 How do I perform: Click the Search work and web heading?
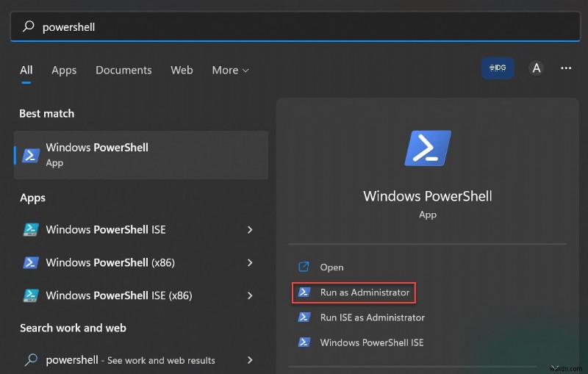tap(73, 328)
